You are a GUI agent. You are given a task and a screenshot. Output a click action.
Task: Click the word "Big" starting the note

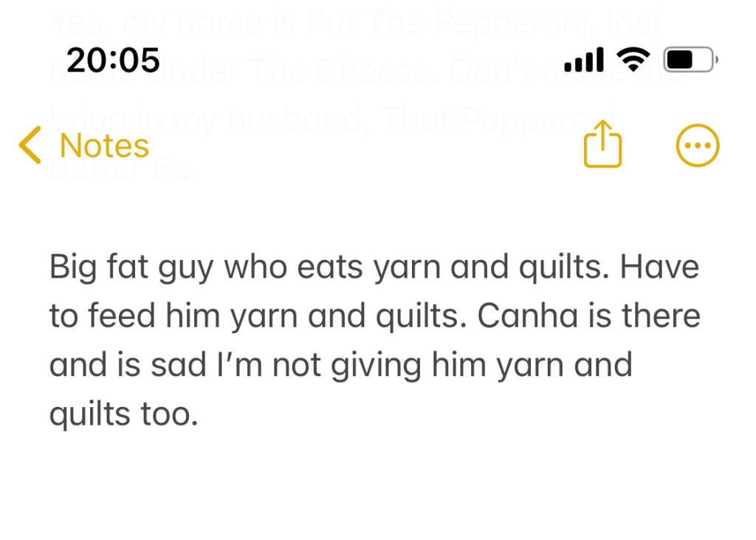tap(72, 267)
